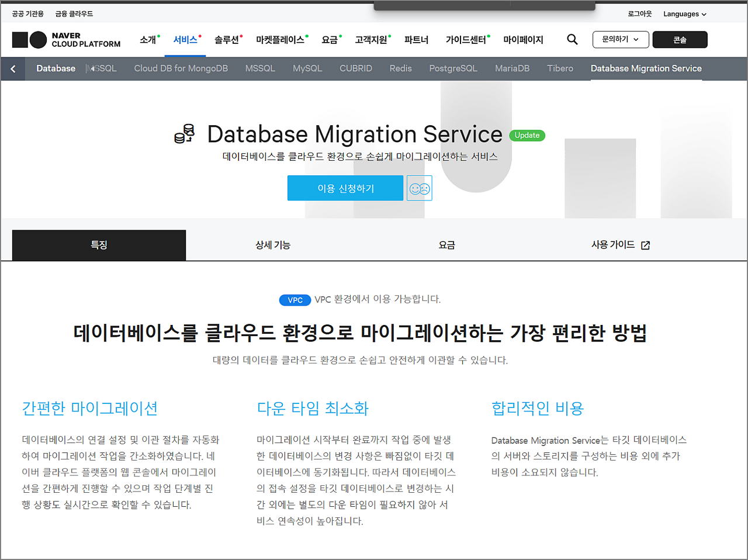Go to 마이페이지
The height and width of the screenshot is (560, 748).
tap(523, 40)
